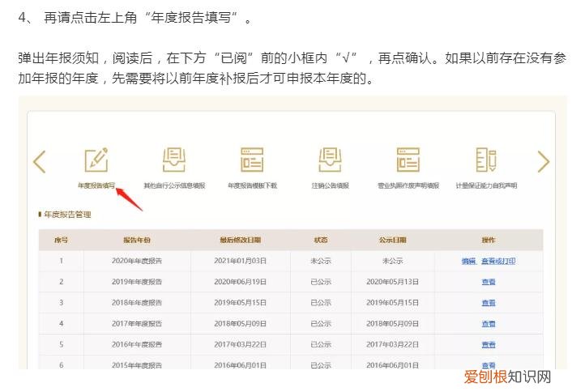Edit the 2020 annual report via 编辑
This screenshot has height=392, width=572.
(468, 261)
